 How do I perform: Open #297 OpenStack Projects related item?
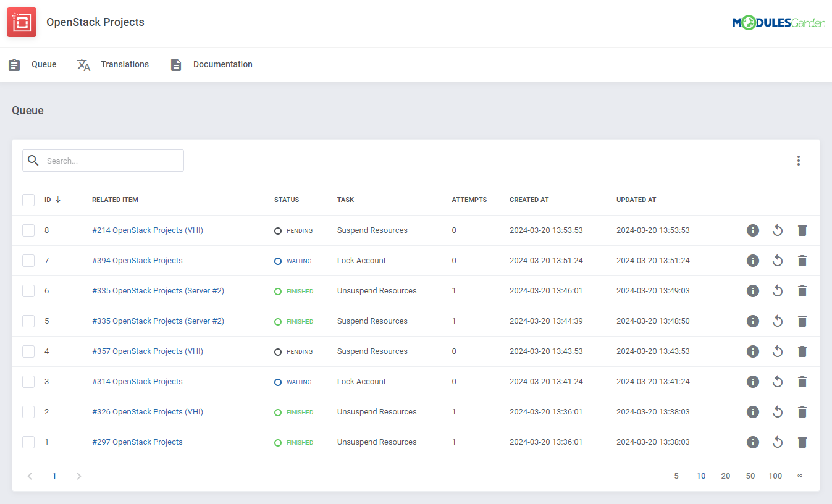(137, 442)
